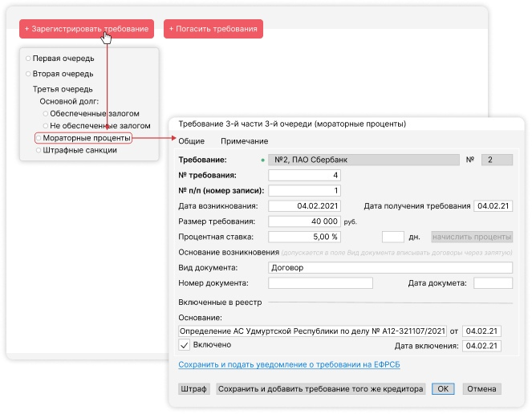Image resolution: width=532 pixels, height=414 pixels.
Task: Select Мораторные проценты radio option
Action: click(x=39, y=138)
